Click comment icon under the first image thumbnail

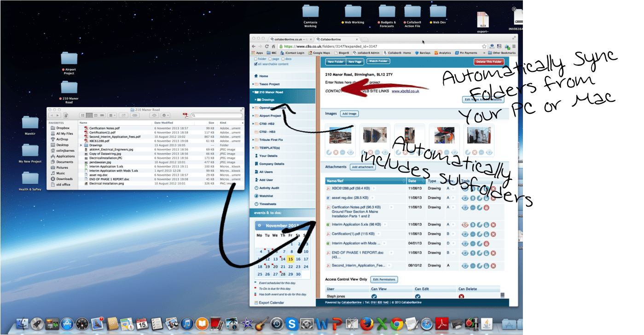[342, 152]
